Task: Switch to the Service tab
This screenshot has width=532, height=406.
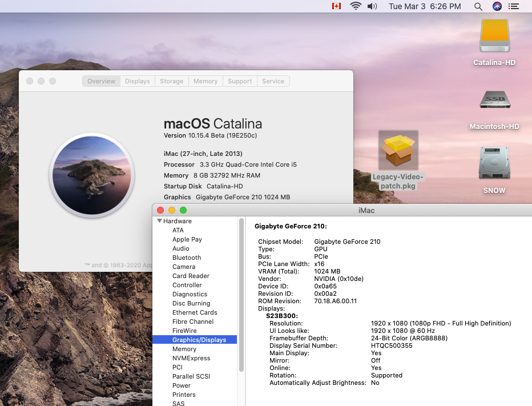Action: tap(273, 81)
